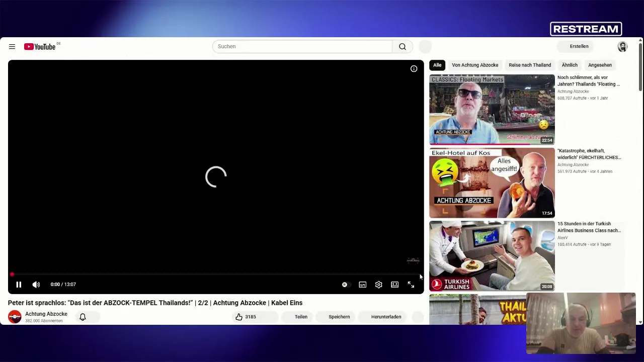This screenshot has width=644, height=362.
Task: Click the video progress bar
Action: click(216, 275)
